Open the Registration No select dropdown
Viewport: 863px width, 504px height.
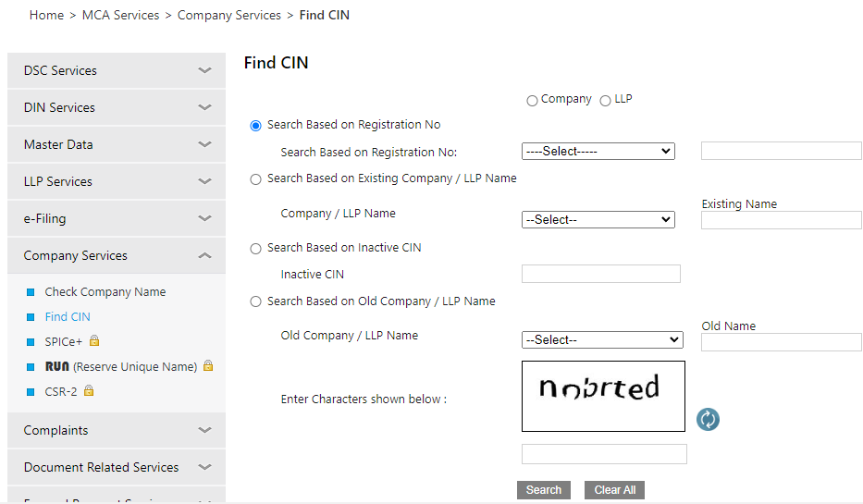(598, 152)
